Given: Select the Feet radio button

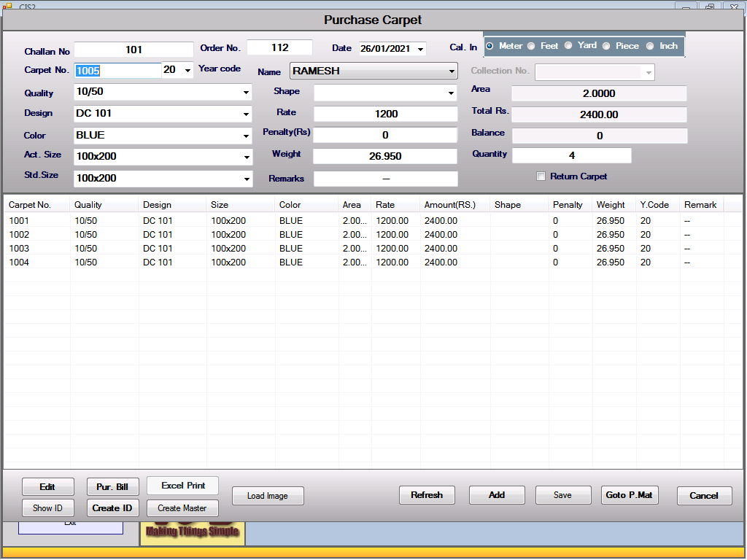Looking at the screenshot, I should click(x=531, y=46).
